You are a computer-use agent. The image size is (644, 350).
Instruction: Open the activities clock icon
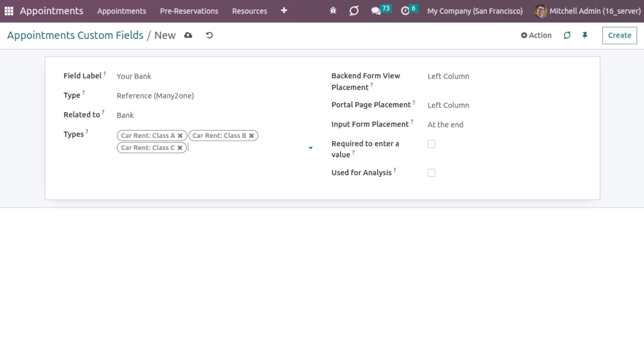click(x=405, y=11)
